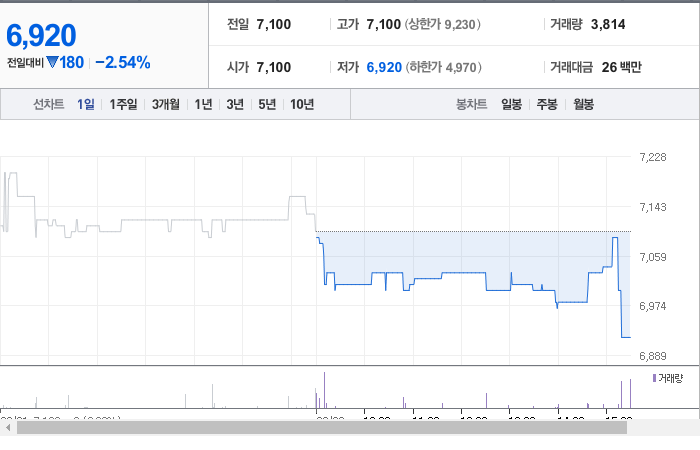Click the 전일대비 label
The height and width of the screenshot is (450, 700).
click(x=25, y=62)
